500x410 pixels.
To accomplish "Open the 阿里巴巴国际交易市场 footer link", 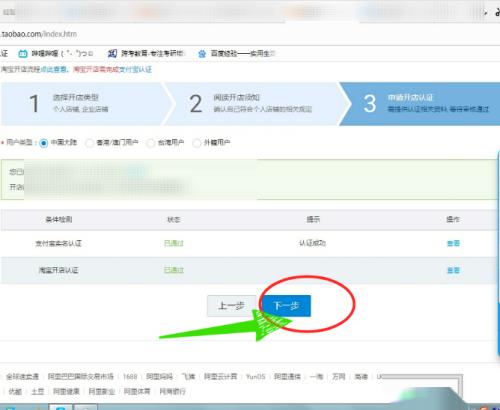I will click(x=81, y=377).
